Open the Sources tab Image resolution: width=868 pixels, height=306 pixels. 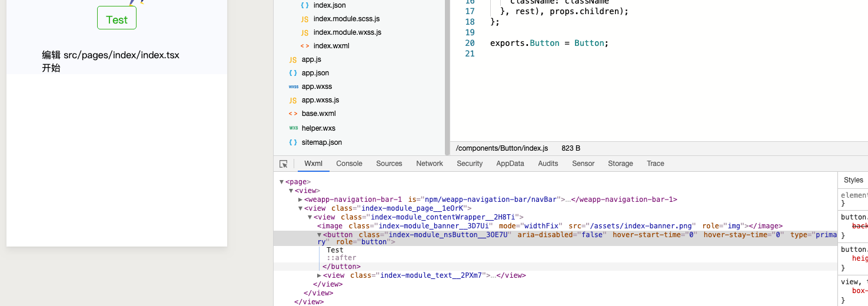tap(389, 164)
